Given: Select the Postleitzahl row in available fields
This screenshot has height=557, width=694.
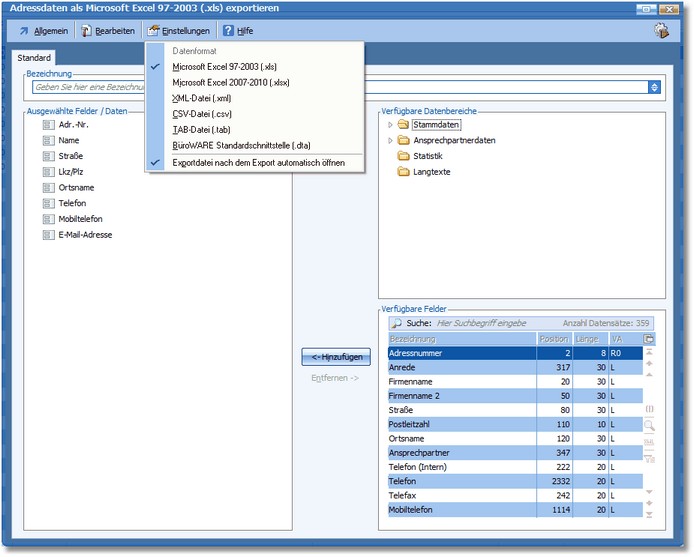Looking at the screenshot, I should [x=460, y=425].
